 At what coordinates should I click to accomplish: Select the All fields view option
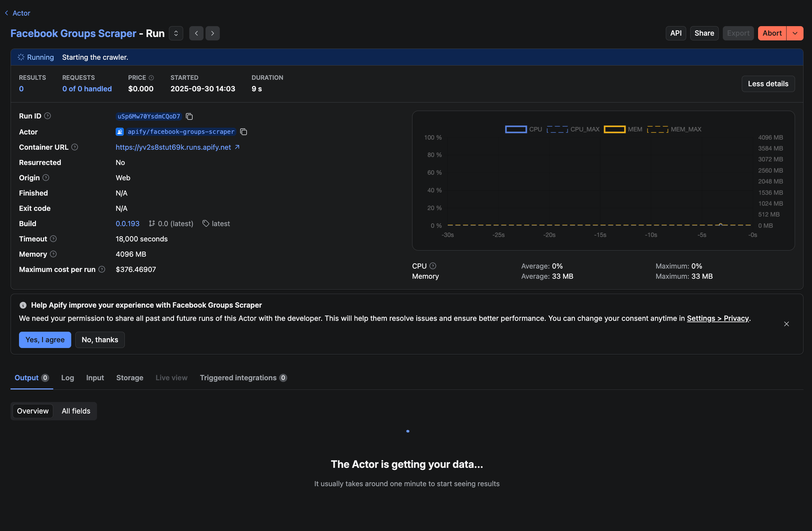point(76,411)
